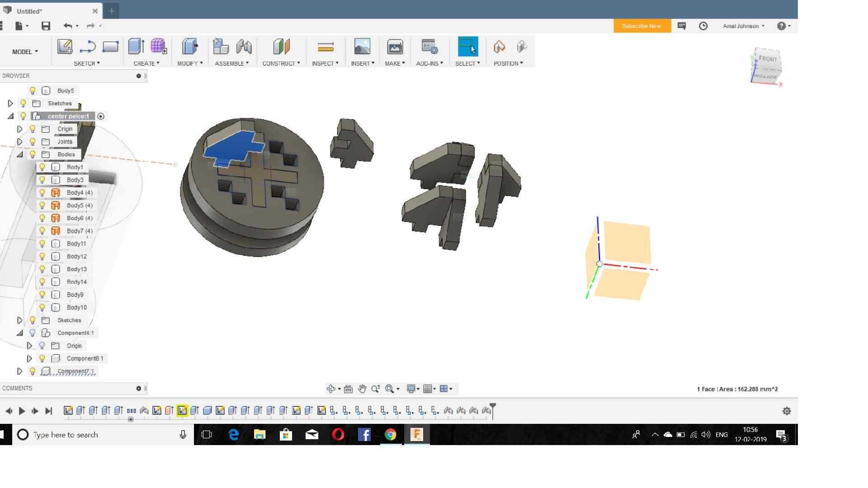Select the Pan hand tool
Image resolution: width=868 pixels, height=488 pixels.
pyautogui.click(x=362, y=389)
